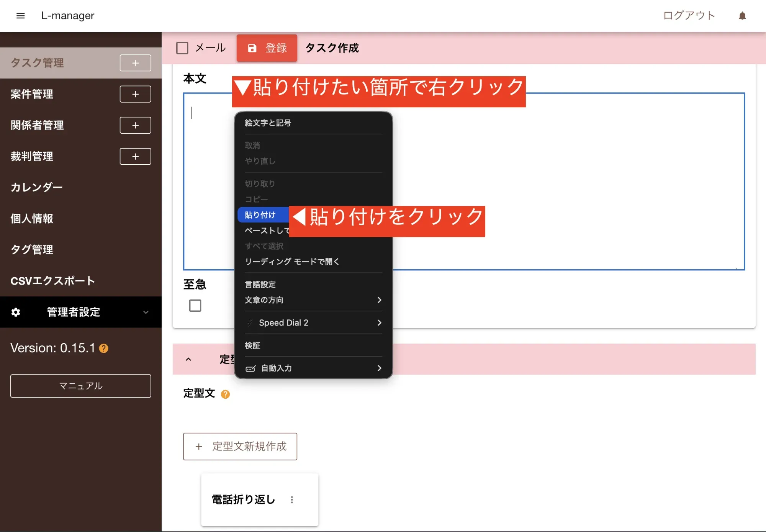Toggle the メール checkbox
The height and width of the screenshot is (532, 766).
coord(182,48)
